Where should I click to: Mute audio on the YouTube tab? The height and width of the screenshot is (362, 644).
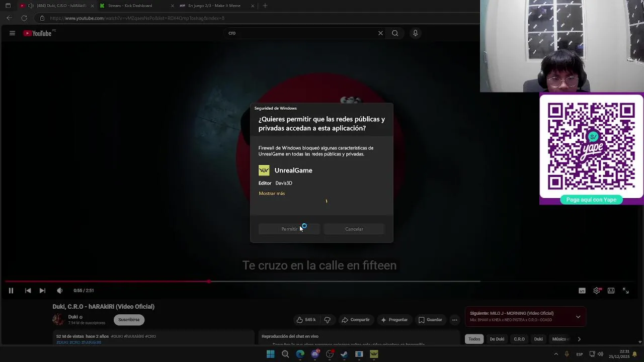pyautogui.click(x=31, y=6)
